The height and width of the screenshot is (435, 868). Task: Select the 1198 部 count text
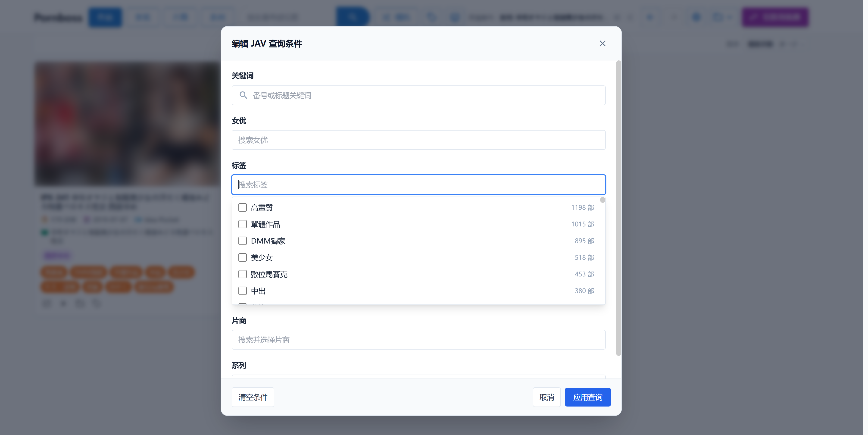(582, 208)
